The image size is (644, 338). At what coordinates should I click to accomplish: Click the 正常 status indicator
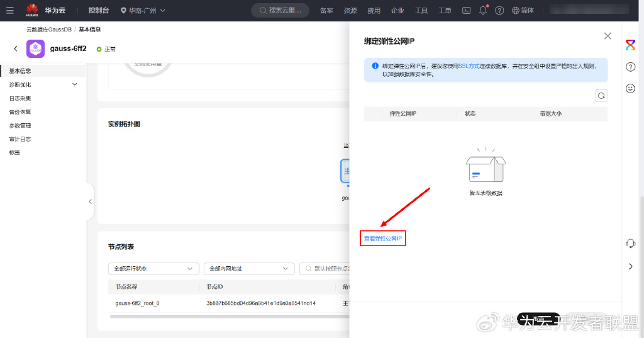pos(106,49)
